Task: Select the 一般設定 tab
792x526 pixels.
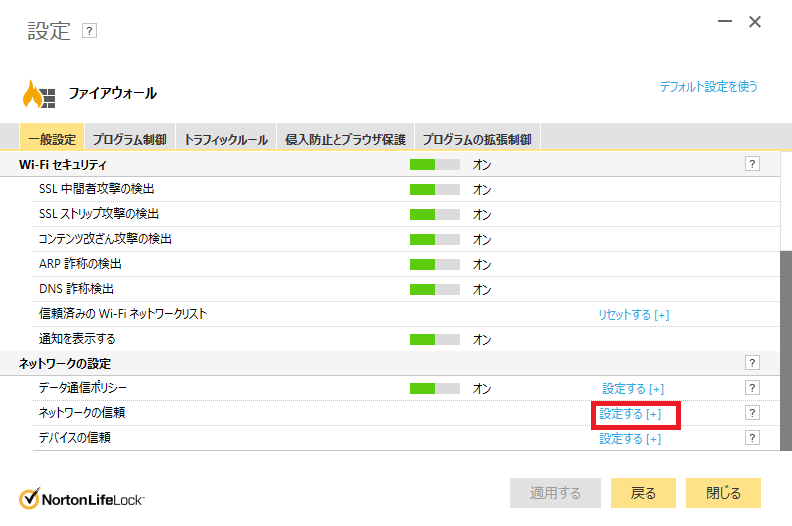Action: coord(52,137)
